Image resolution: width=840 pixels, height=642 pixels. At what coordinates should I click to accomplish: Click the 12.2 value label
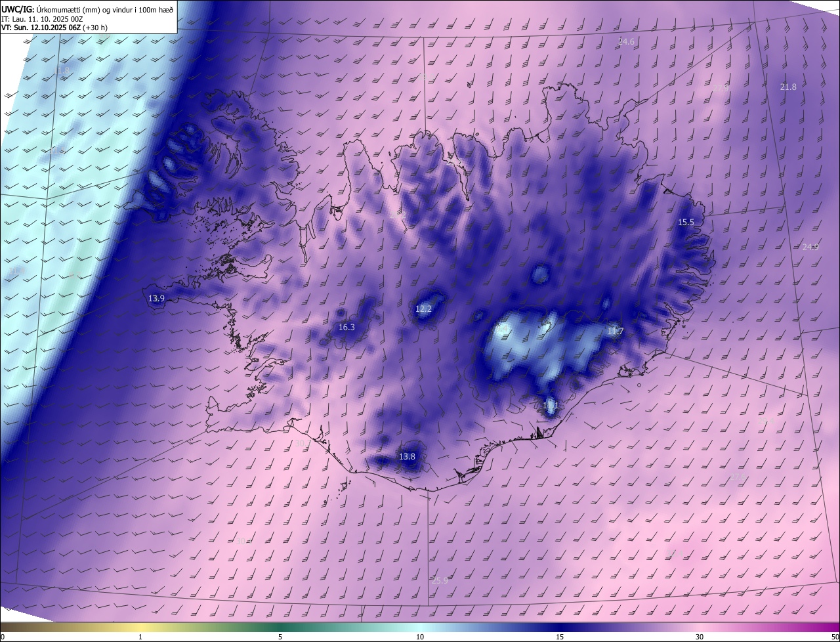pyautogui.click(x=424, y=309)
